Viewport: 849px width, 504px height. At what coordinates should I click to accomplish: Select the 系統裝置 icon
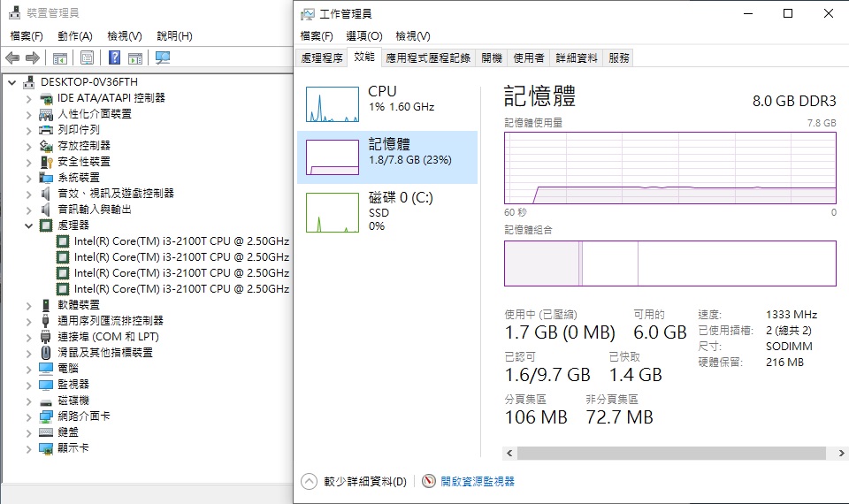[46, 178]
